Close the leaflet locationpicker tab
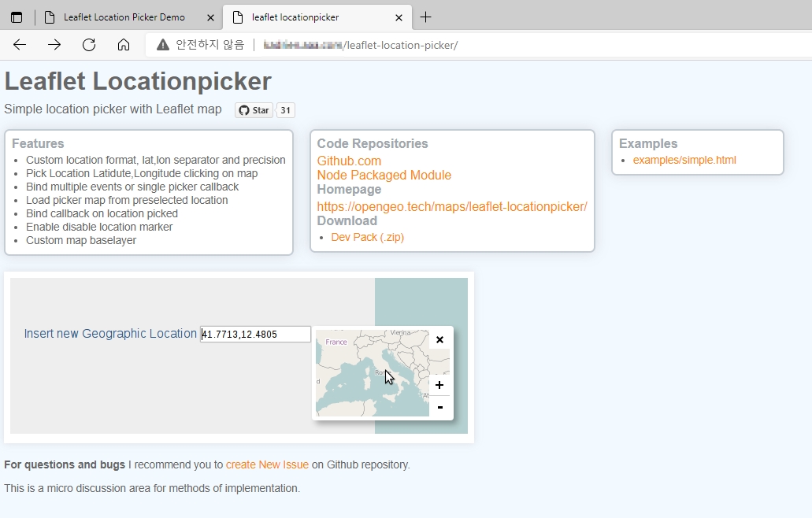 [399, 17]
